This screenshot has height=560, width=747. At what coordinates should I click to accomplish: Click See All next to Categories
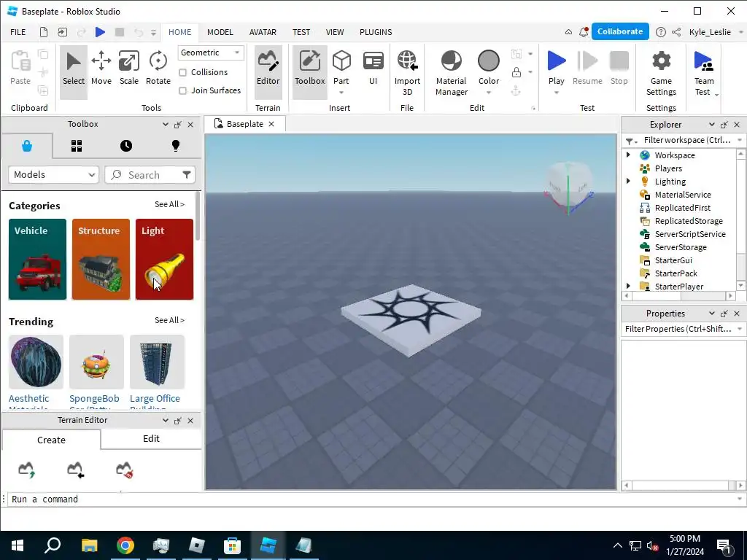click(169, 204)
